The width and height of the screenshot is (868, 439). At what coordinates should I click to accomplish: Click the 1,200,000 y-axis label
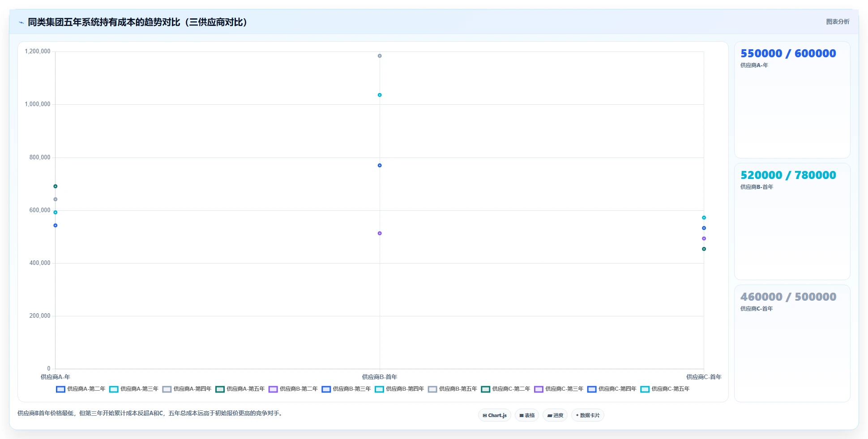coord(38,51)
